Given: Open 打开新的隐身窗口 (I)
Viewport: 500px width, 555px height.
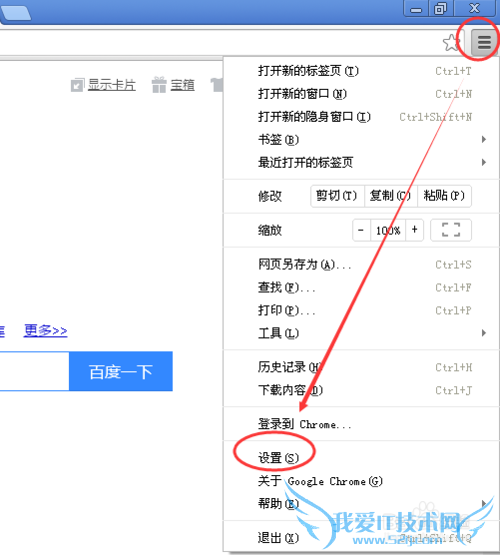Looking at the screenshot, I should tap(361, 117).
